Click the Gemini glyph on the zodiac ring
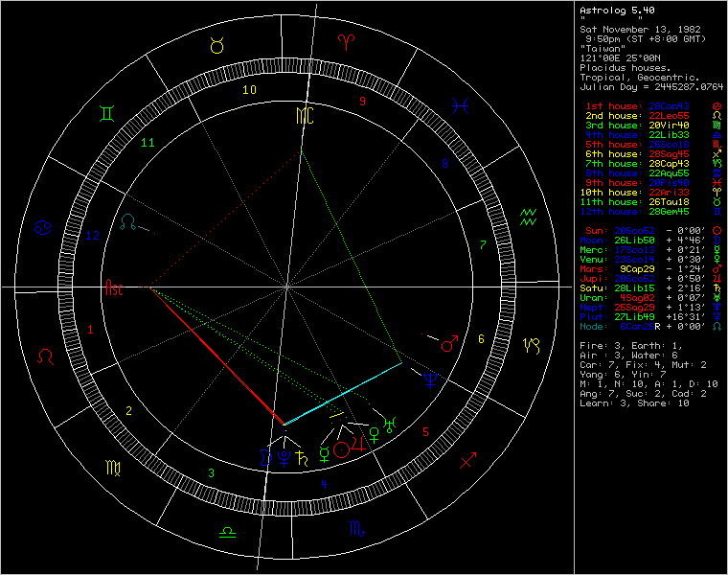Screen dimensions: 728x575 pos(106,114)
